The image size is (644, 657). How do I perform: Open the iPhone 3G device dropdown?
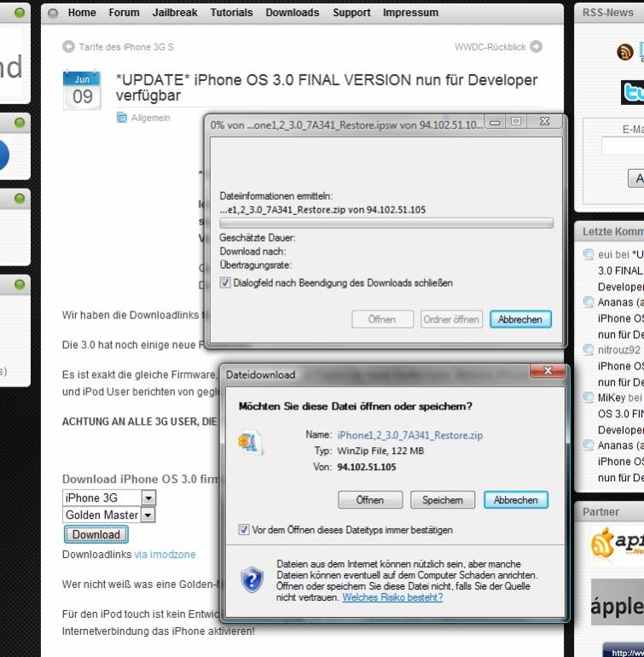[x=109, y=497]
